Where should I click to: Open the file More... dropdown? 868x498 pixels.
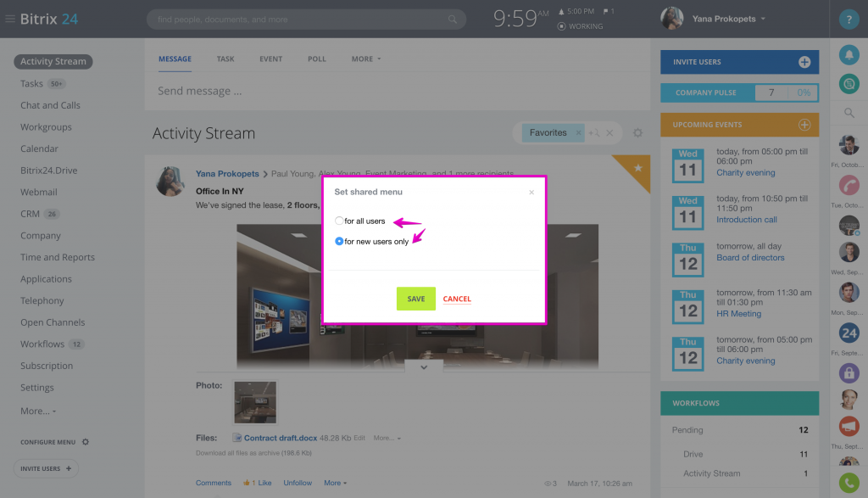click(x=387, y=438)
